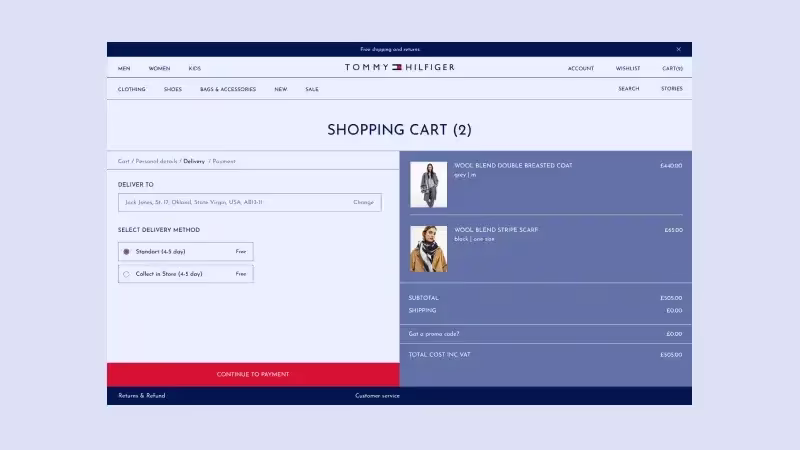Open the Account page
This screenshot has width=800, height=450.
tap(581, 69)
